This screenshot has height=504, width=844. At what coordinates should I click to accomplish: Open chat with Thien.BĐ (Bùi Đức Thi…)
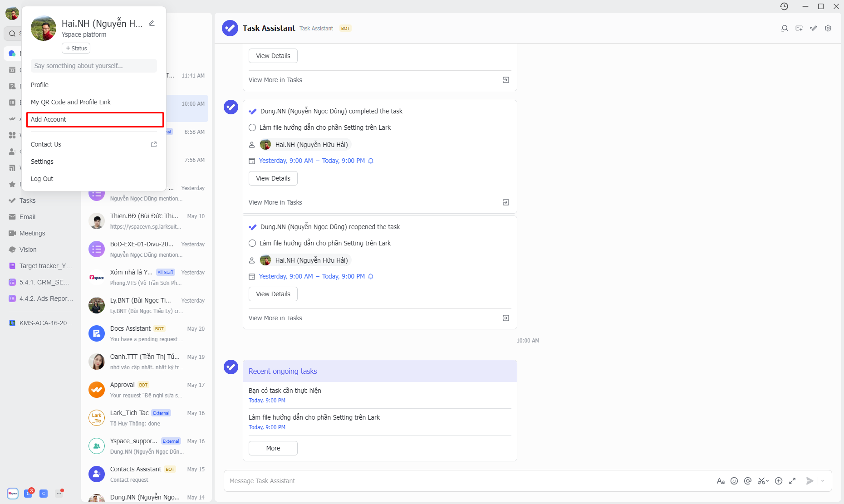click(x=146, y=221)
